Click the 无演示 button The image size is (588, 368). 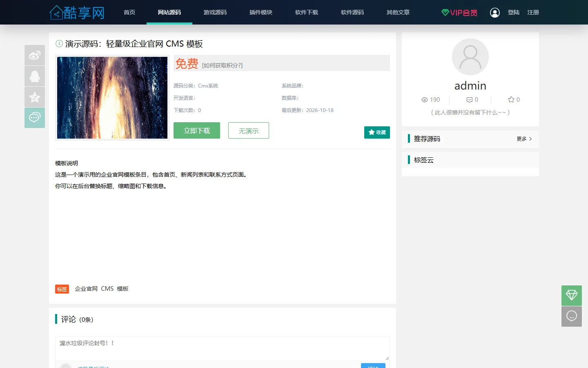[x=249, y=130]
